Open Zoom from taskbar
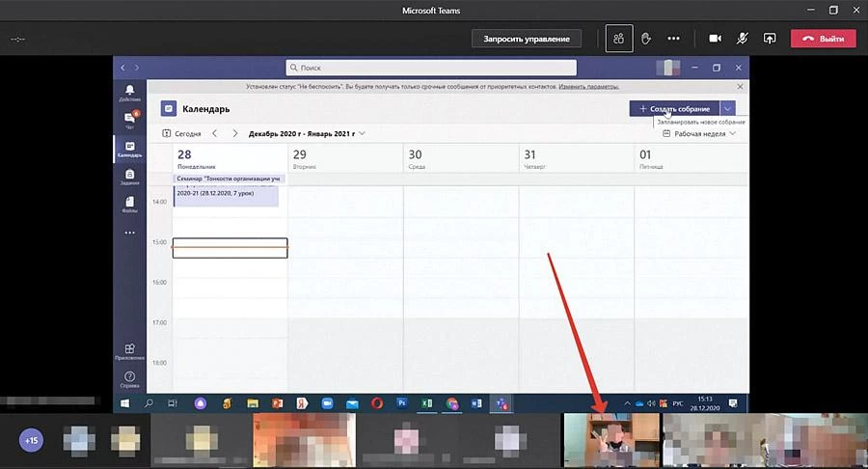Viewport: 868px width, 469px height. pyautogui.click(x=327, y=403)
